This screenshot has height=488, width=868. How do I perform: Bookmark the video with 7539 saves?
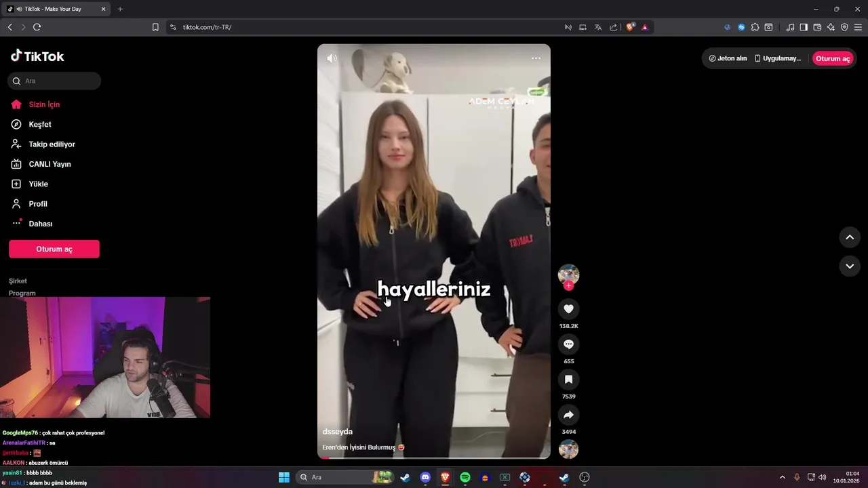pos(568,380)
